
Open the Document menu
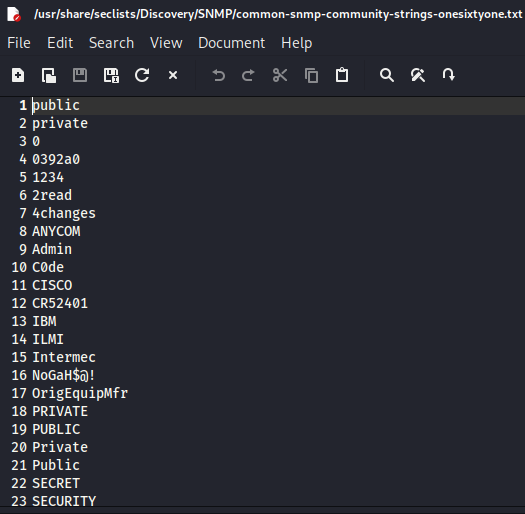(x=231, y=43)
